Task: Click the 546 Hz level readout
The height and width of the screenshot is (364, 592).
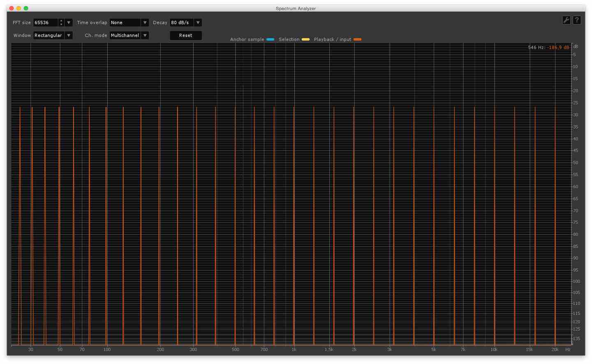Action: pyautogui.click(x=548, y=48)
